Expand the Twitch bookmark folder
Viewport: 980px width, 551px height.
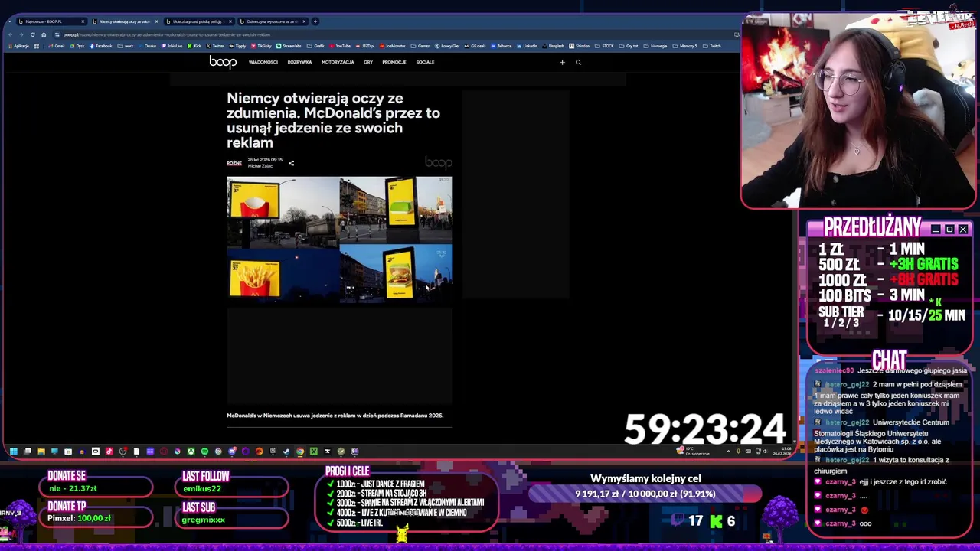pos(711,46)
